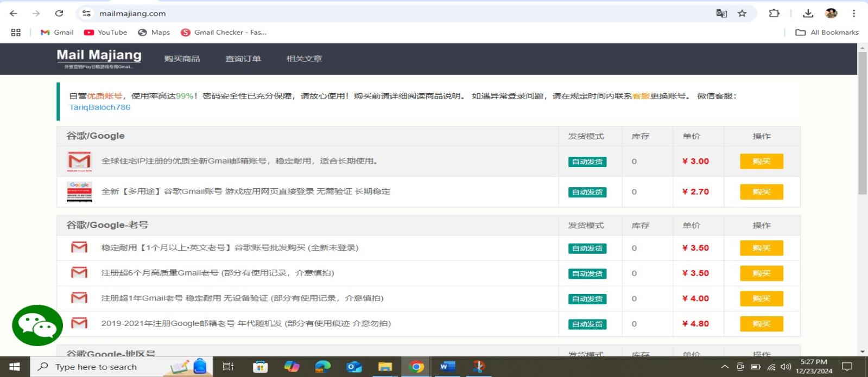Open the 查询订单 navigation menu item
The image size is (868, 377).
coord(243,59)
